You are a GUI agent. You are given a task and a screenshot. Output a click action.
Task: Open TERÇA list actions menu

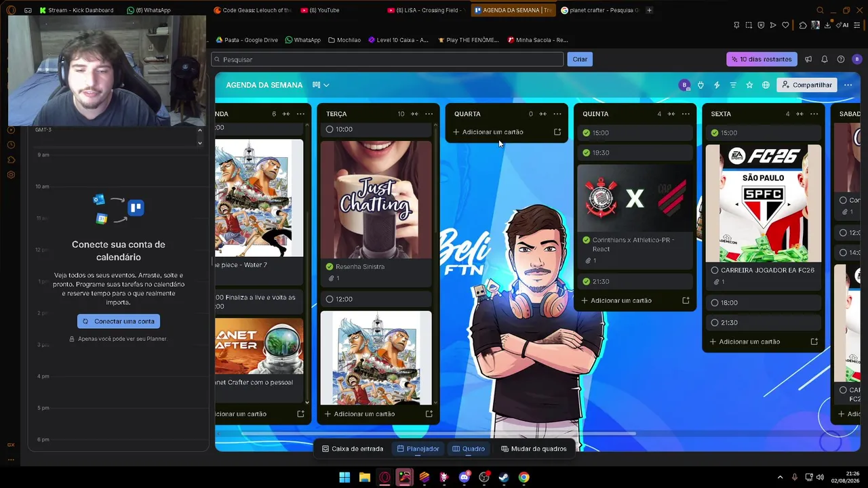(429, 114)
